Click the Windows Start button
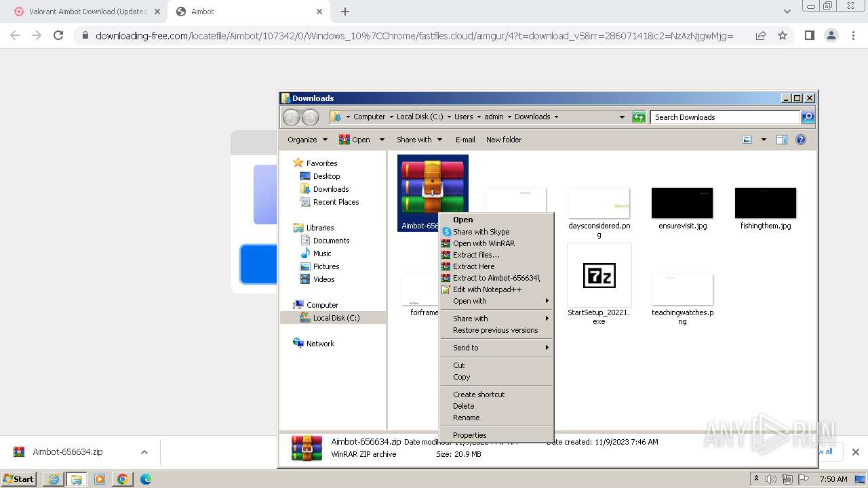 pyautogui.click(x=18, y=479)
